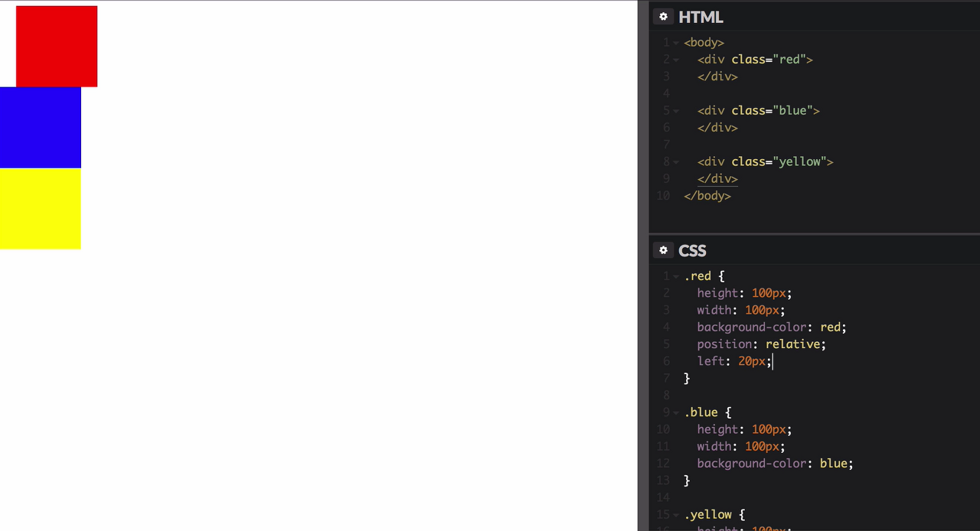980x531 pixels.
Task: Click the closing brace on CSS line 7
Action: click(687, 379)
